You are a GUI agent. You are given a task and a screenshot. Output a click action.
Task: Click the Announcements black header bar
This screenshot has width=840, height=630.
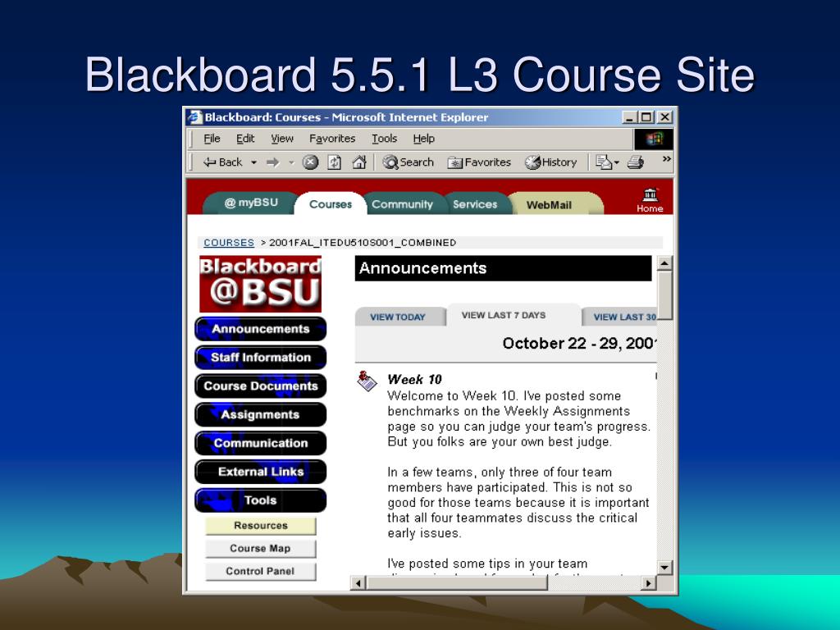coord(503,268)
